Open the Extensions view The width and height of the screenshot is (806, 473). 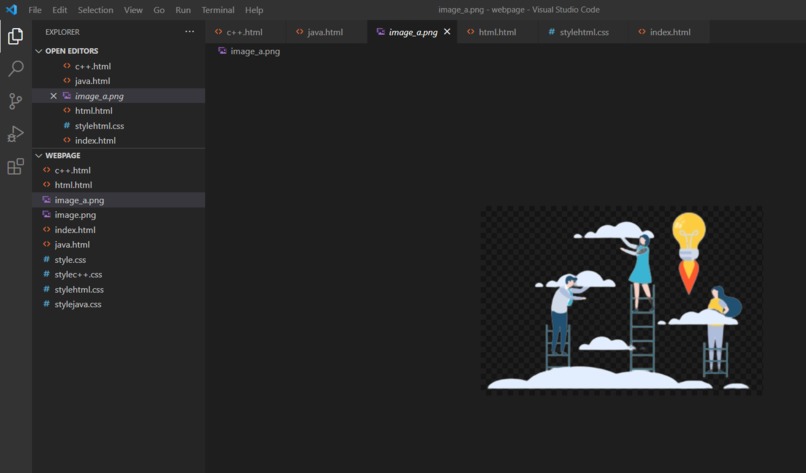coord(15,166)
